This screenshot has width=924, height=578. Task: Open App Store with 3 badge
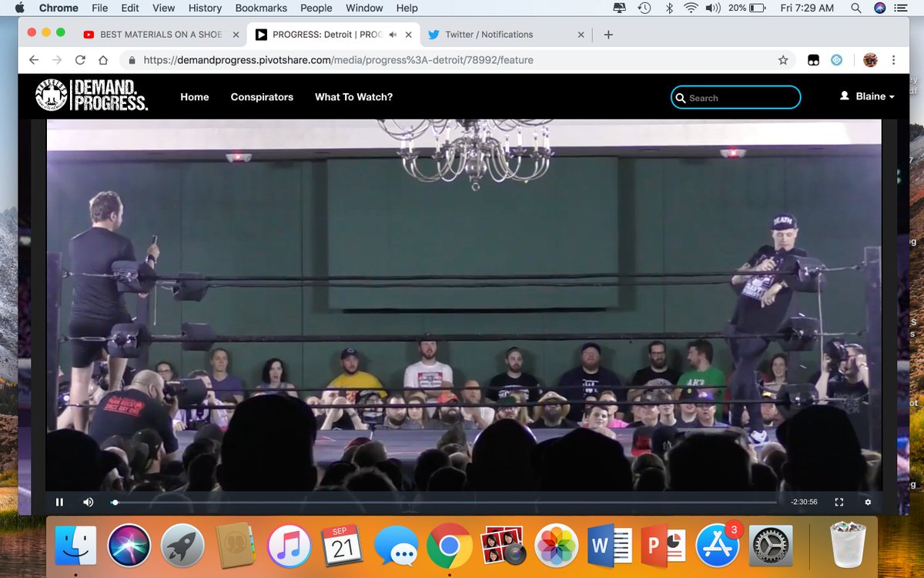(717, 546)
